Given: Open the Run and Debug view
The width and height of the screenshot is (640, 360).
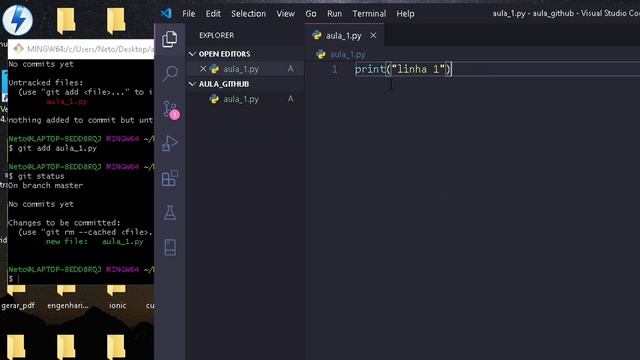Looking at the screenshot, I should coord(170,144).
